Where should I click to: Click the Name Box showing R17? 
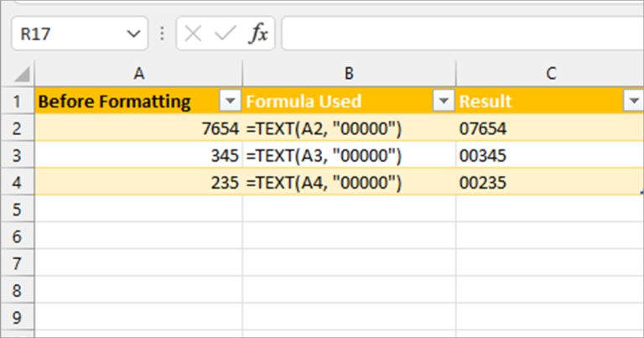click(x=80, y=34)
